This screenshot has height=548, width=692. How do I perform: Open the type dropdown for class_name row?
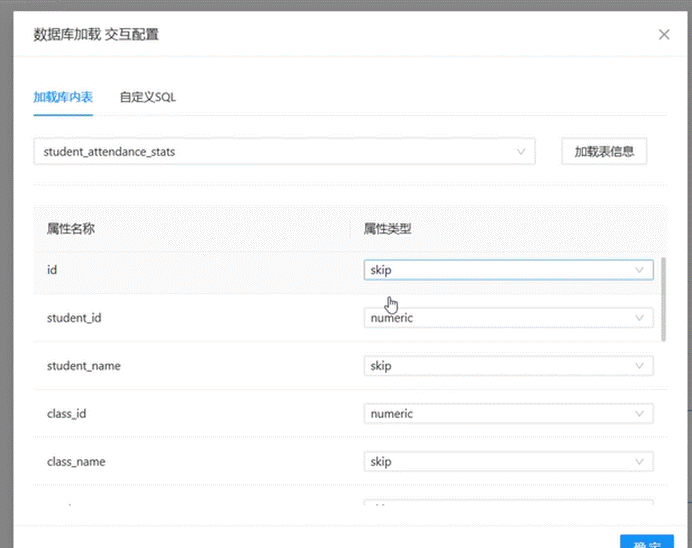click(x=508, y=462)
